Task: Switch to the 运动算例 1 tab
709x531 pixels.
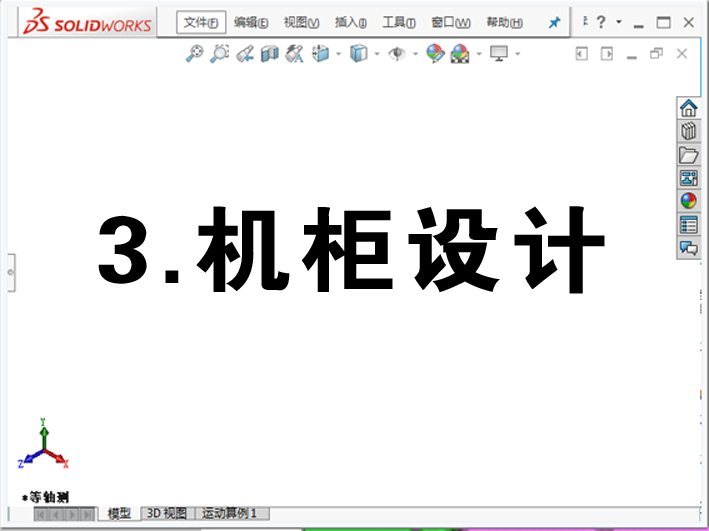Action: tap(230, 513)
